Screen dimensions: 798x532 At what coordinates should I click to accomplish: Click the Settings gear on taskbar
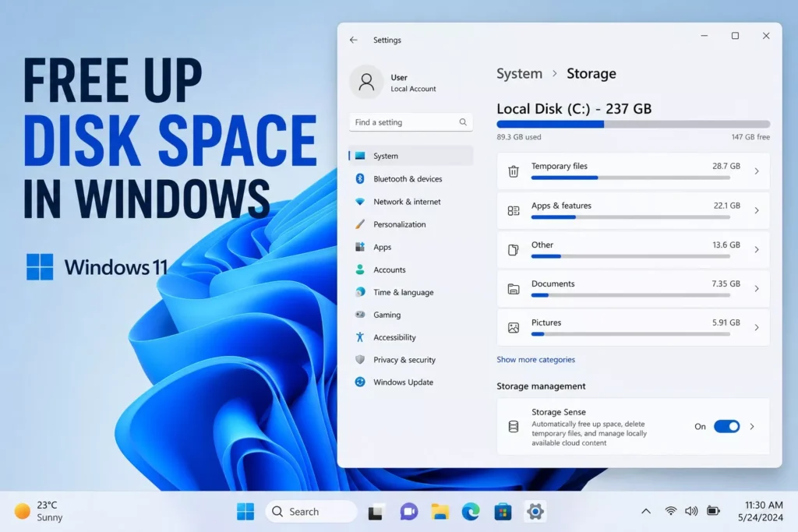[x=535, y=512]
